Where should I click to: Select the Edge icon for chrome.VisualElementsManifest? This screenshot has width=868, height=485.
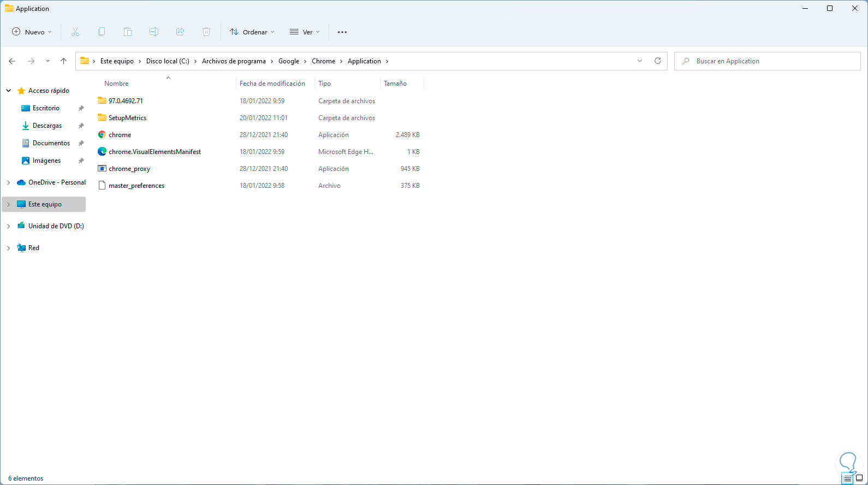click(102, 152)
